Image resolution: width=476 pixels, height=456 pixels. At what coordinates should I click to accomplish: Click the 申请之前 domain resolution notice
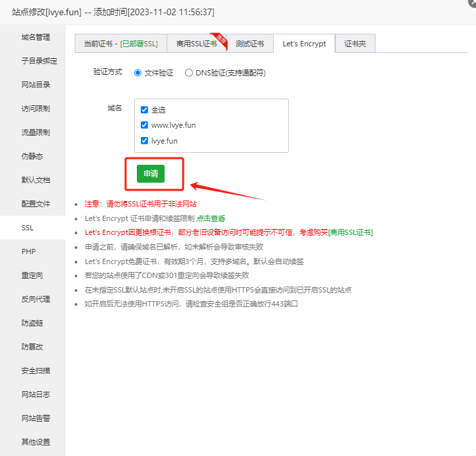click(174, 247)
